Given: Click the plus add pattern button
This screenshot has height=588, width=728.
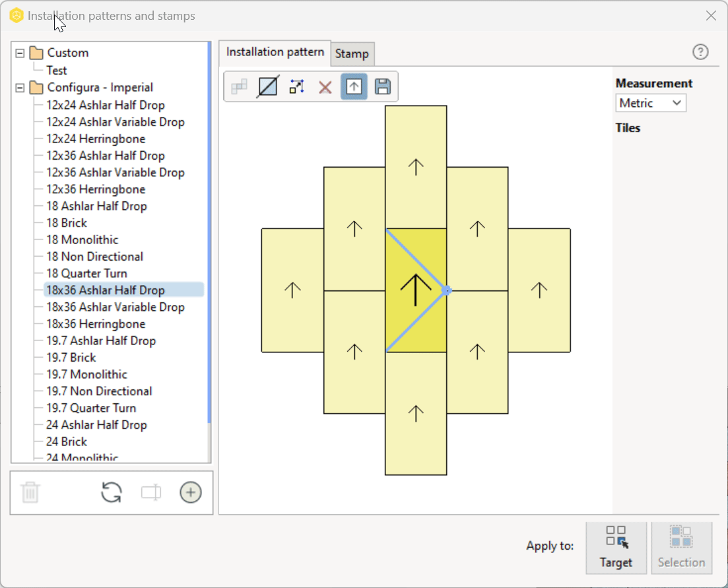Looking at the screenshot, I should [191, 492].
